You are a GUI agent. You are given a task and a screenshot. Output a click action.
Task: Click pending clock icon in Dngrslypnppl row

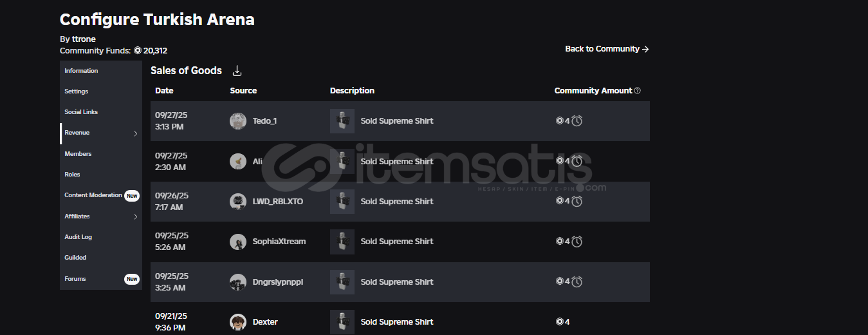click(577, 282)
